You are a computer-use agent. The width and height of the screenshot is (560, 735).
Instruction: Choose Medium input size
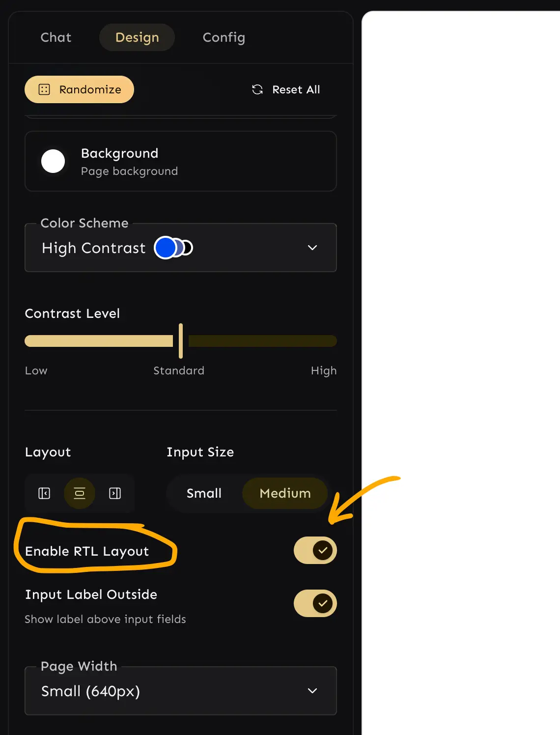(x=285, y=493)
